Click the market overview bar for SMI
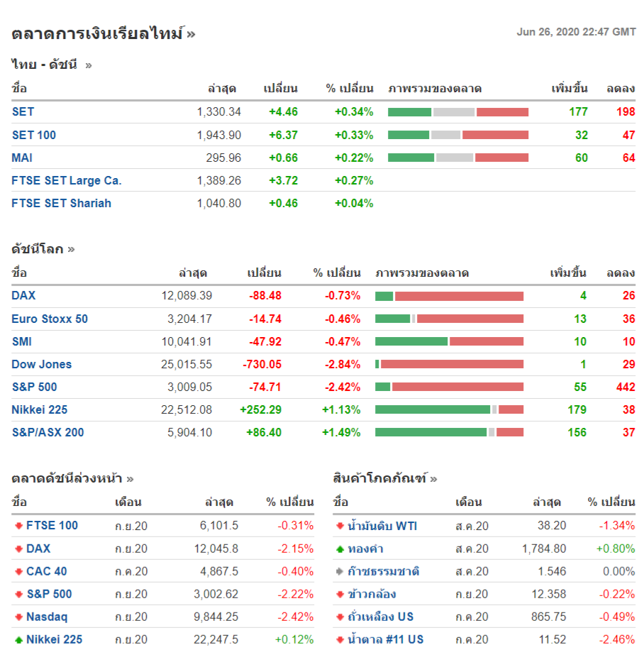The height and width of the screenshot is (667, 644). [450, 341]
